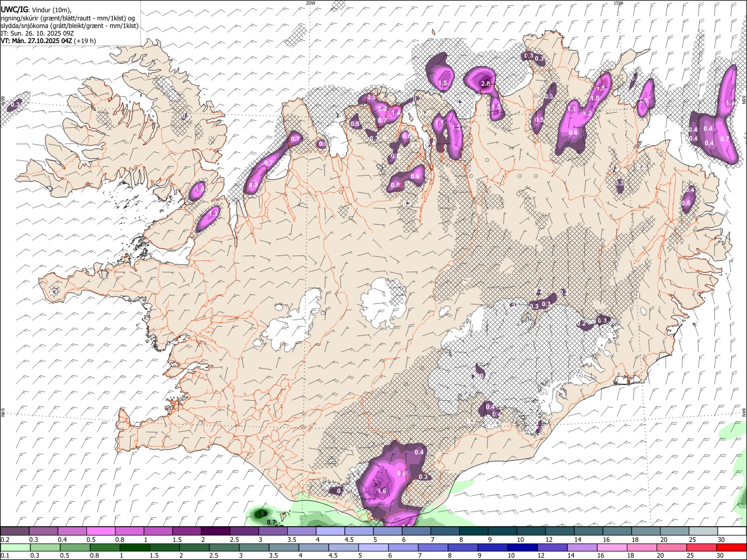Pick the snow scale swatch between 6 and 7
Screen dimensions: 747x560
tap(416, 531)
